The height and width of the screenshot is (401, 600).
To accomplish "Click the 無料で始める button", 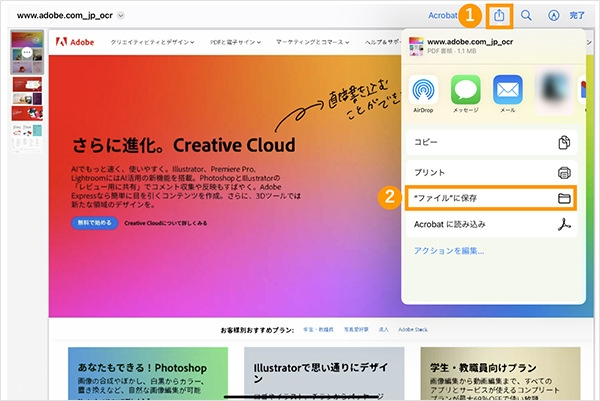I will pyautogui.click(x=95, y=223).
